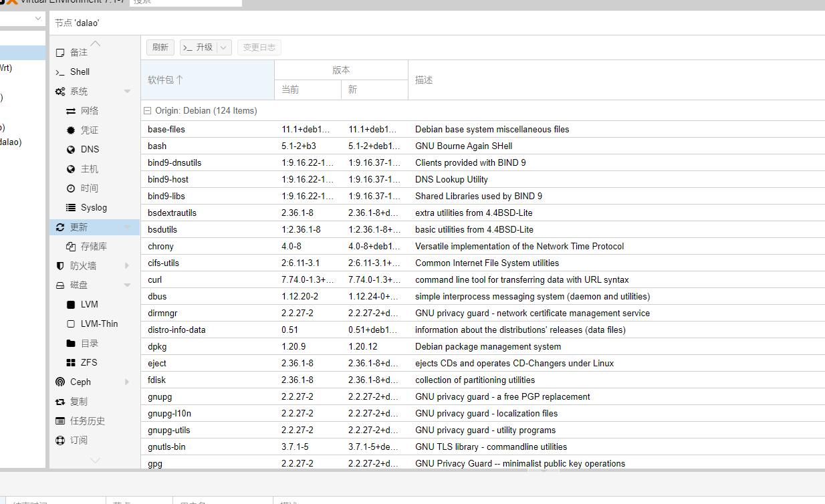The width and height of the screenshot is (825, 504).
Task: Click the 刷新 refresh button
Action: (160, 47)
